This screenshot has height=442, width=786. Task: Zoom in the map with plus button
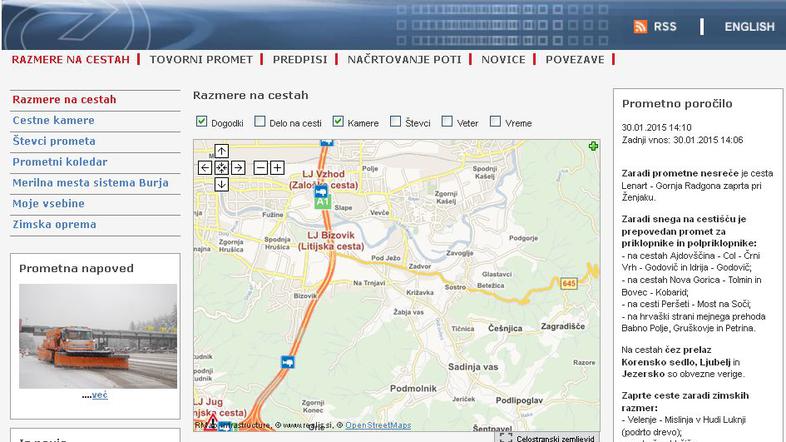pyautogui.click(x=277, y=168)
